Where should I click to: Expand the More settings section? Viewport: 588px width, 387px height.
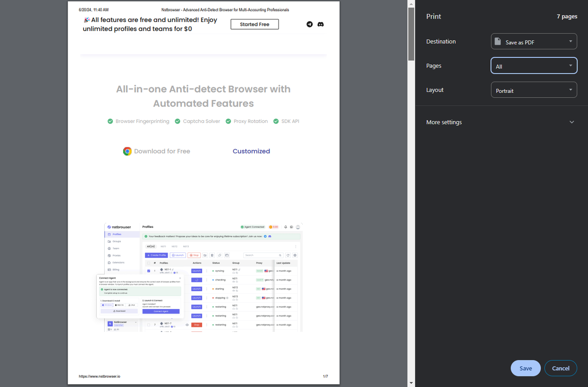click(501, 122)
